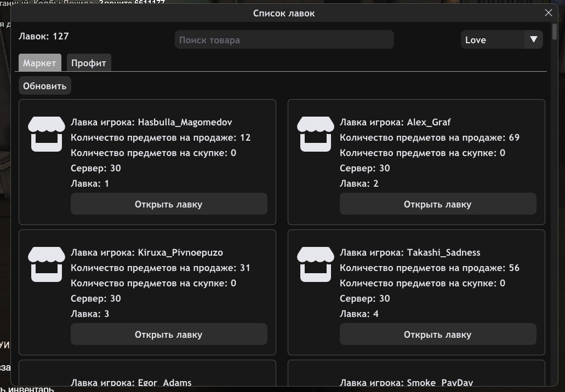Open Hasbulla_Magomedov's shop with Открыть лавку

tap(169, 204)
